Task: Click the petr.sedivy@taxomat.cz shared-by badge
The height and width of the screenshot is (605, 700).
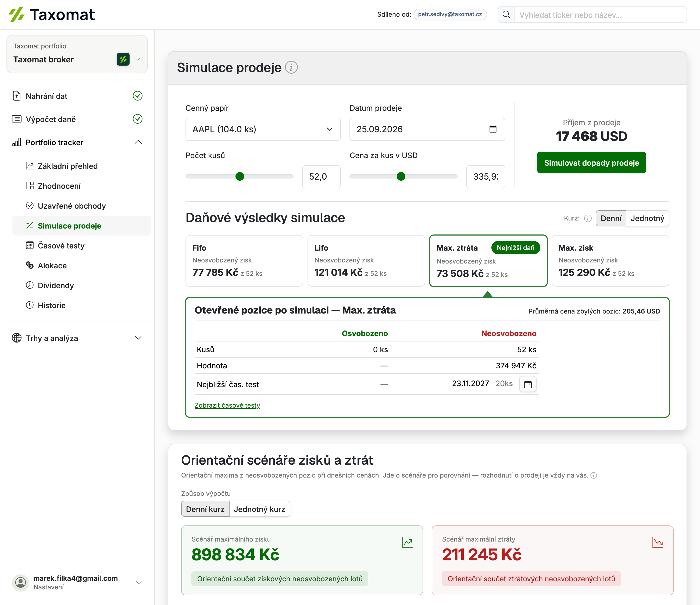Action: click(x=450, y=14)
